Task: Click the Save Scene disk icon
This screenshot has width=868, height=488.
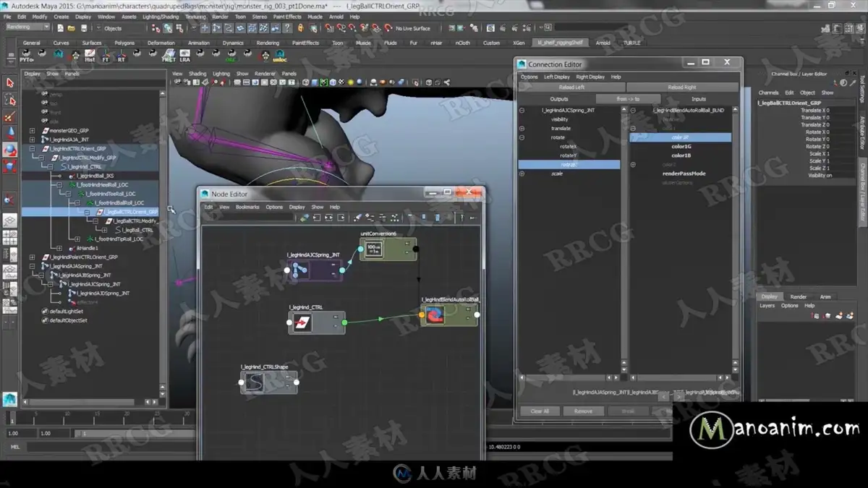Action: (x=82, y=28)
